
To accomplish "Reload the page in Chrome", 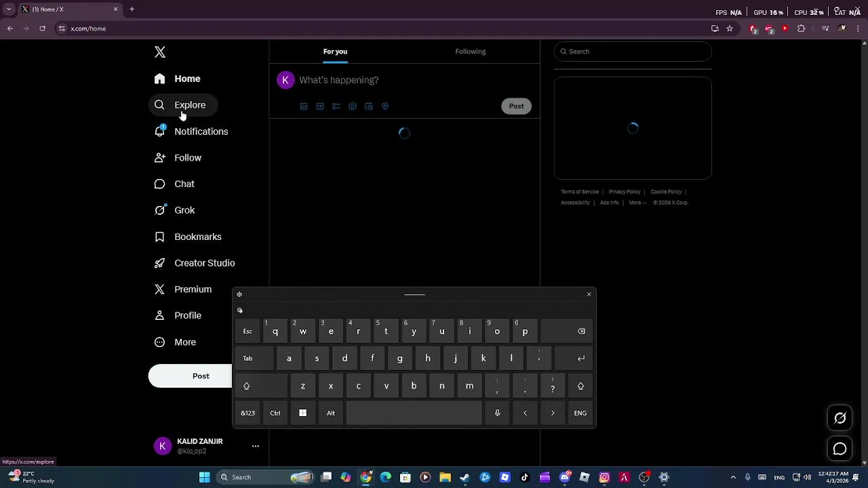I will (x=42, y=28).
